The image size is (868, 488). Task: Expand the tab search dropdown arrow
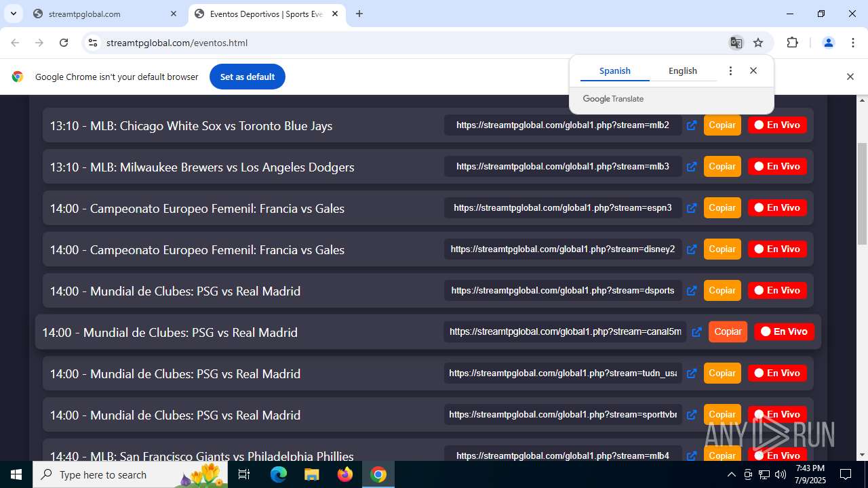tap(13, 14)
